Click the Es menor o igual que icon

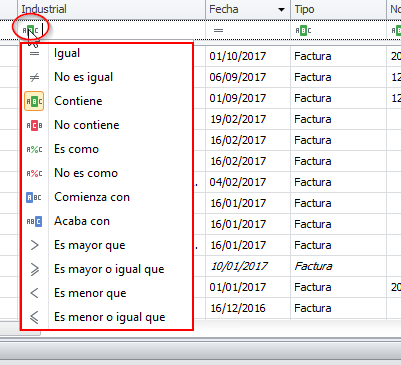(x=34, y=317)
